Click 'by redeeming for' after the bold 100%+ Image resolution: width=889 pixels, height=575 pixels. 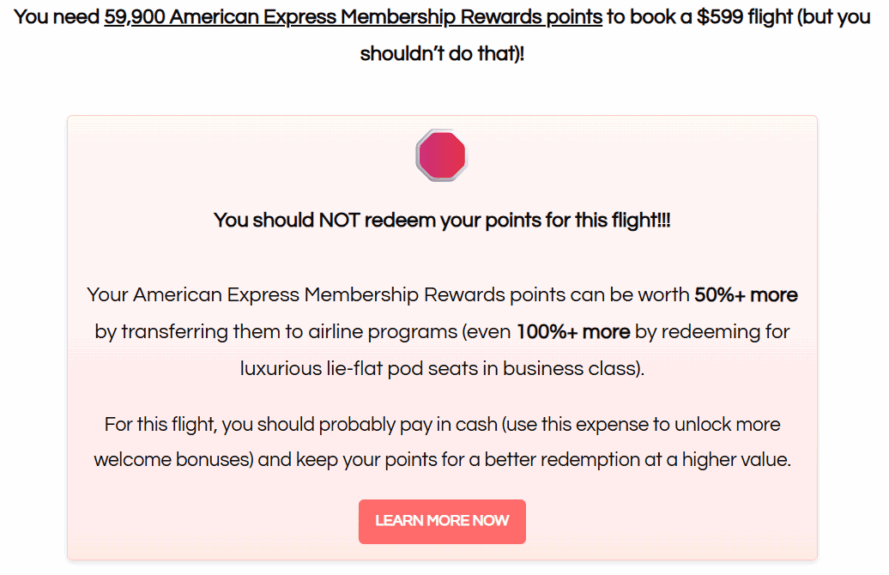(712, 332)
